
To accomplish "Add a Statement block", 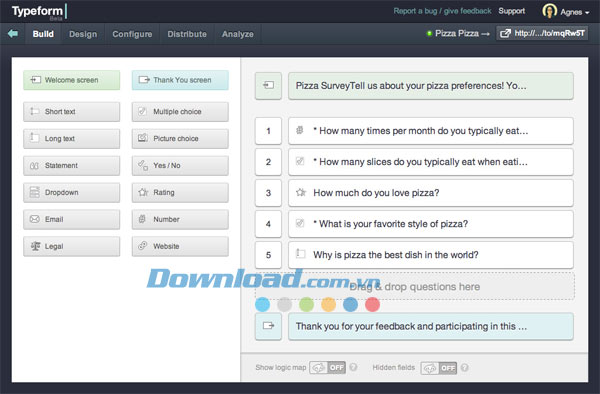I will tap(72, 166).
